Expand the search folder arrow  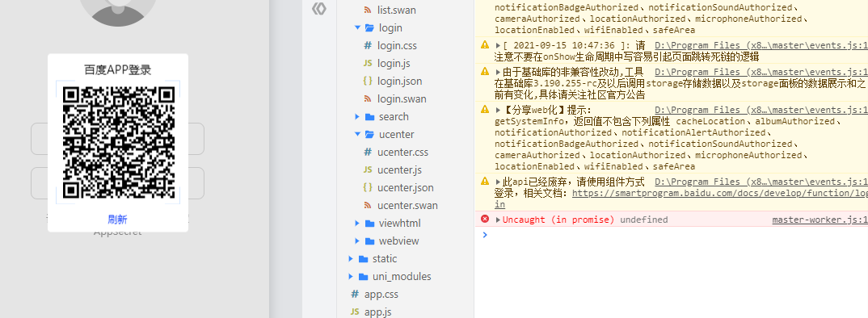357,117
